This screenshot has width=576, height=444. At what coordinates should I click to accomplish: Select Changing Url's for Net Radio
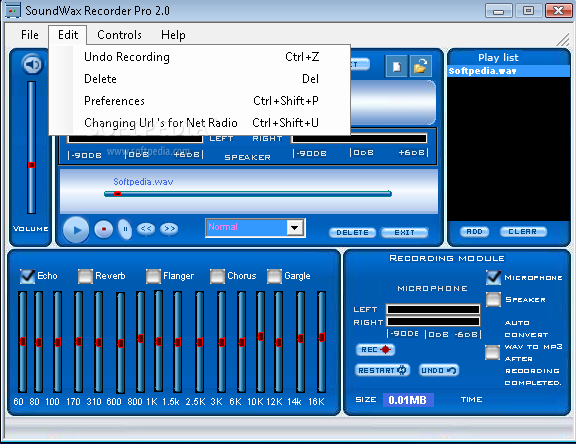200,123
